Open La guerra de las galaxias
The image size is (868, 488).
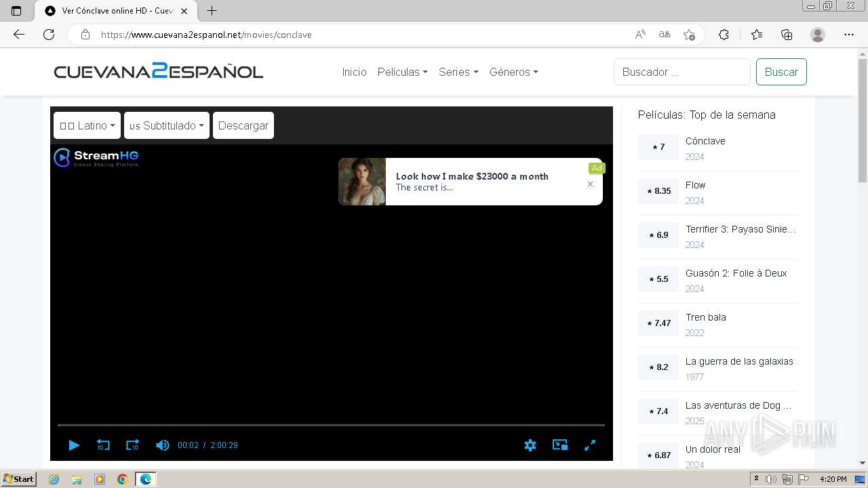739,361
